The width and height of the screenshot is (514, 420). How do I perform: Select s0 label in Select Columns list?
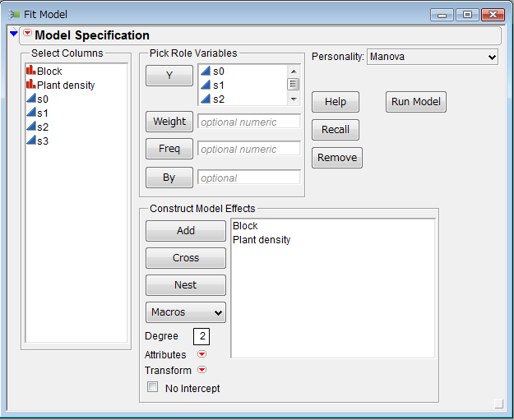point(43,99)
